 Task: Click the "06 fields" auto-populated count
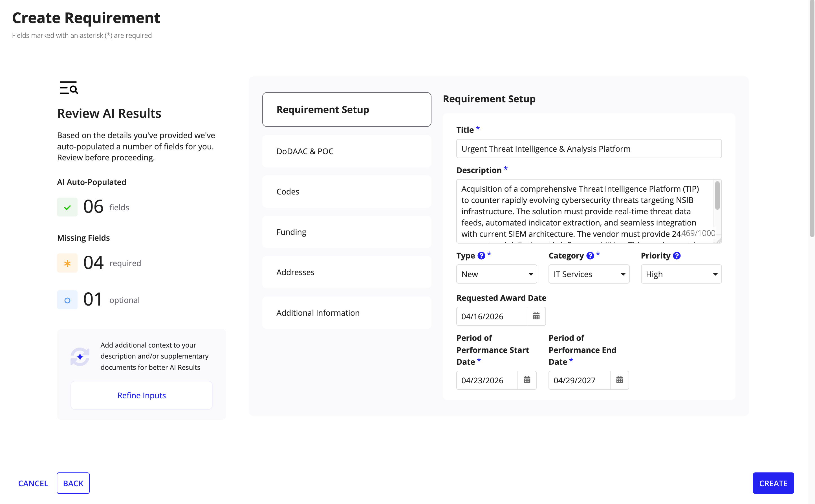coord(106,207)
